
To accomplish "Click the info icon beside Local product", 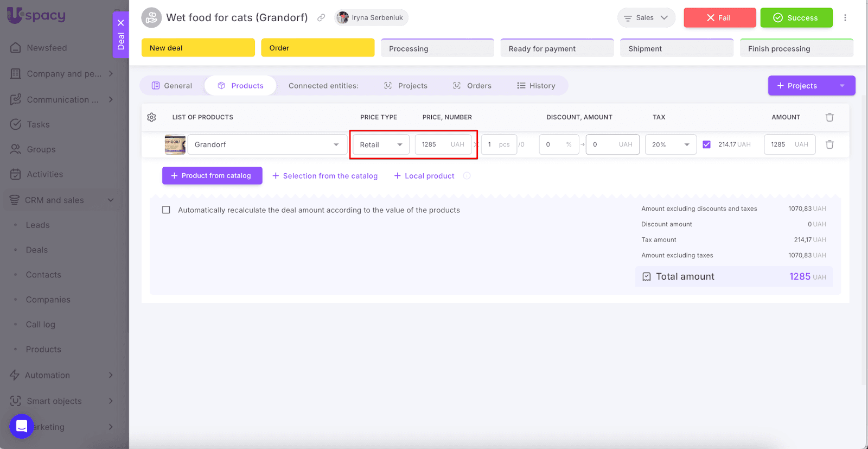I will [467, 176].
